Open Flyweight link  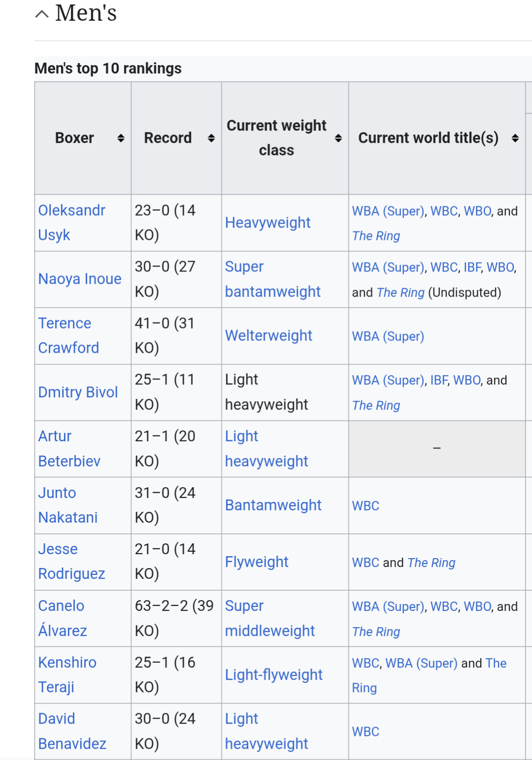point(256,562)
